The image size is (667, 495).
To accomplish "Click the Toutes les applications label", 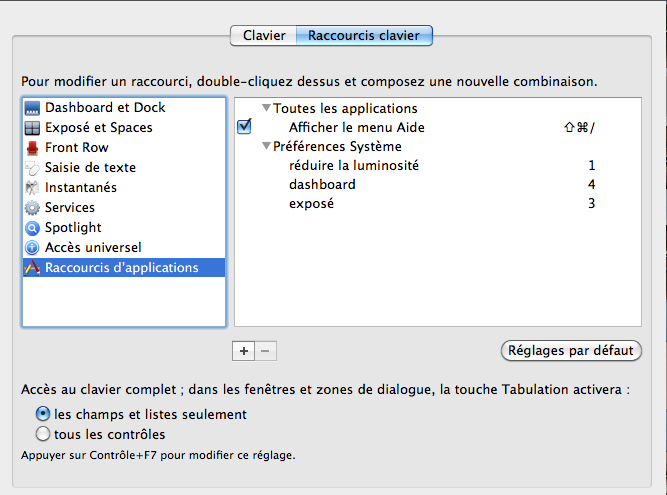I will coord(345,108).
